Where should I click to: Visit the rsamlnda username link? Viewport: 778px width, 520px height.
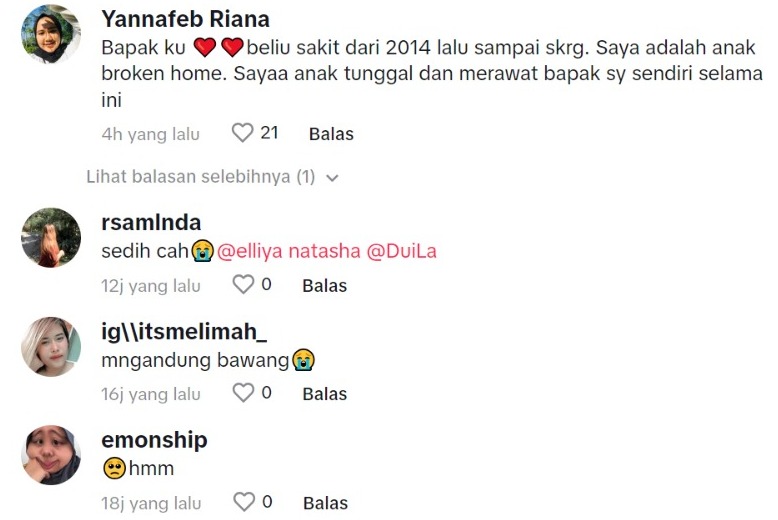tap(151, 222)
